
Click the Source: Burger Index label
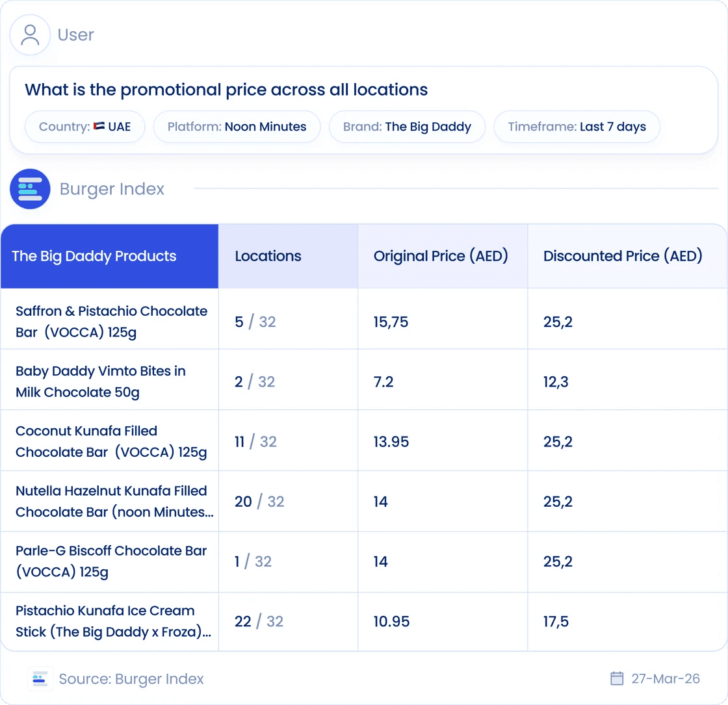[x=131, y=679]
